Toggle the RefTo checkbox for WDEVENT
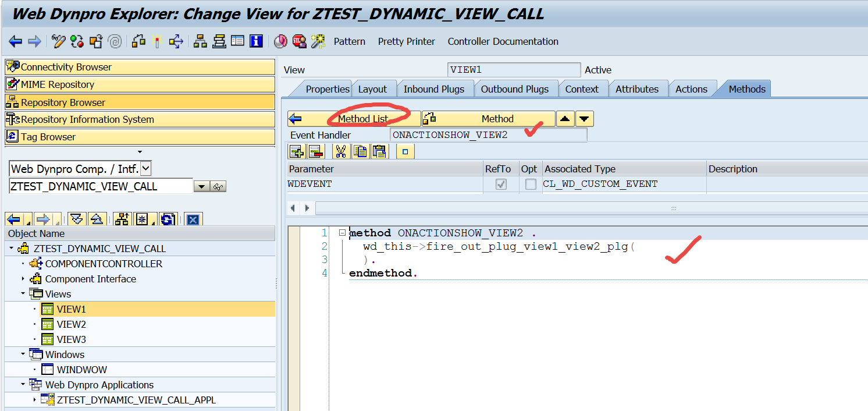Screen dimensions: 868x411 [500, 184]
